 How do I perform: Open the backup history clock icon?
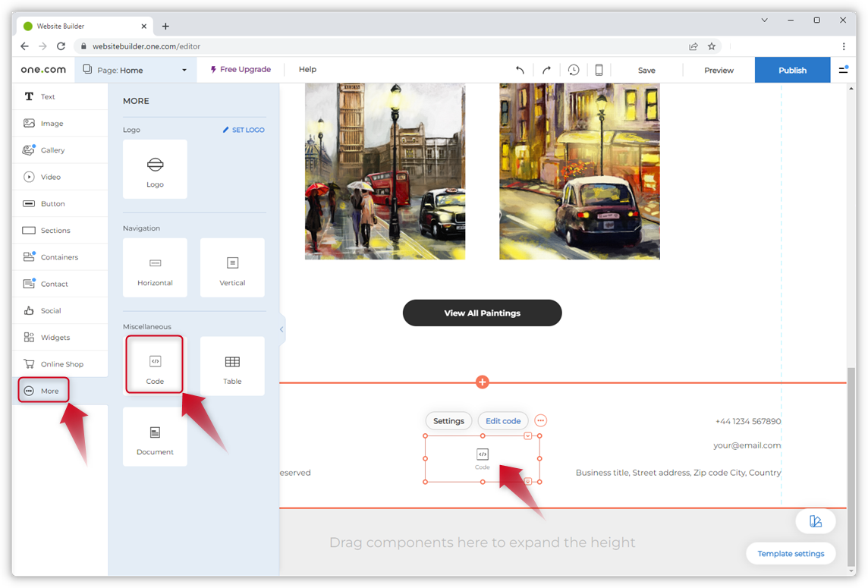(574, 71)
